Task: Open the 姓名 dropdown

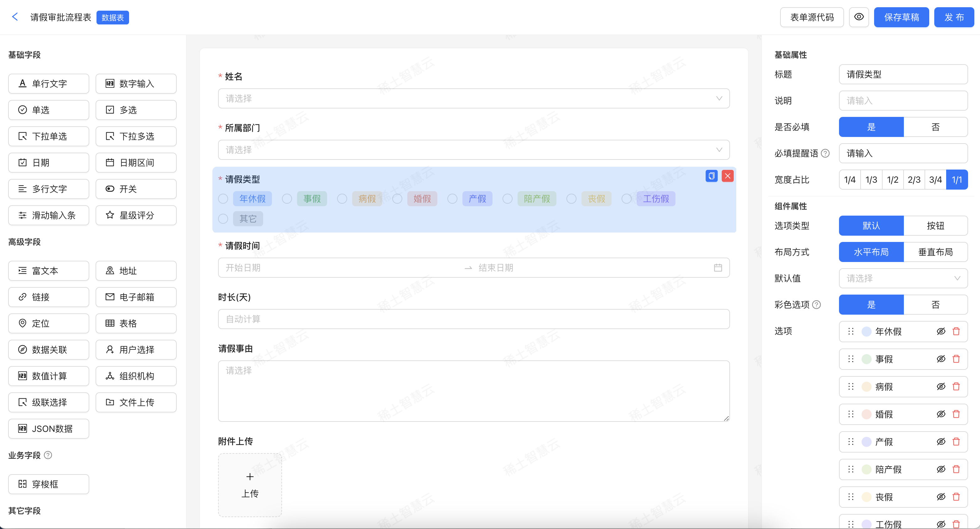Action: (473, 99)
